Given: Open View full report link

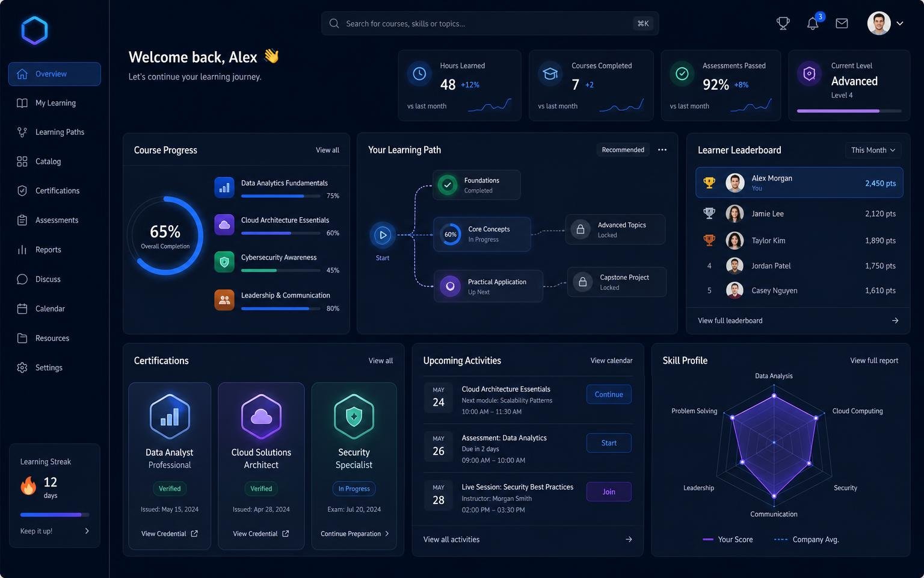Looking at the screenshot, I should 874,361.
